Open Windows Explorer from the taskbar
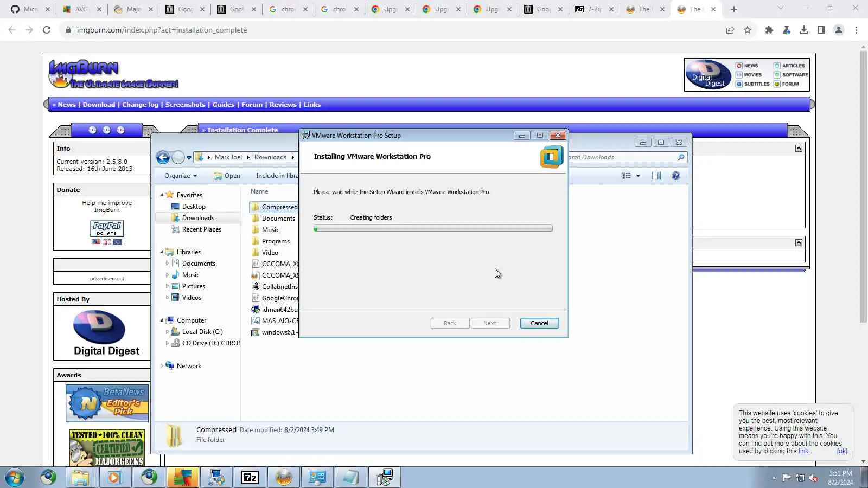This screenshot has height=488, width=868. (x=80, y=478)
